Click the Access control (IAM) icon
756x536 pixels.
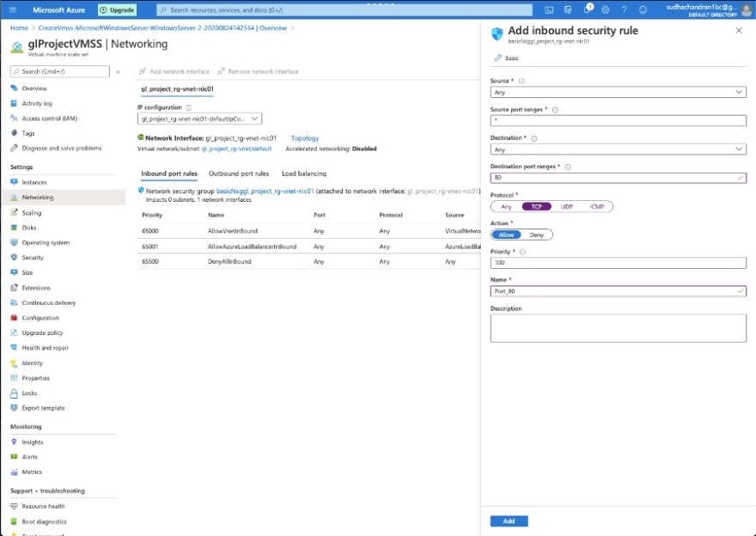(14, 118)
